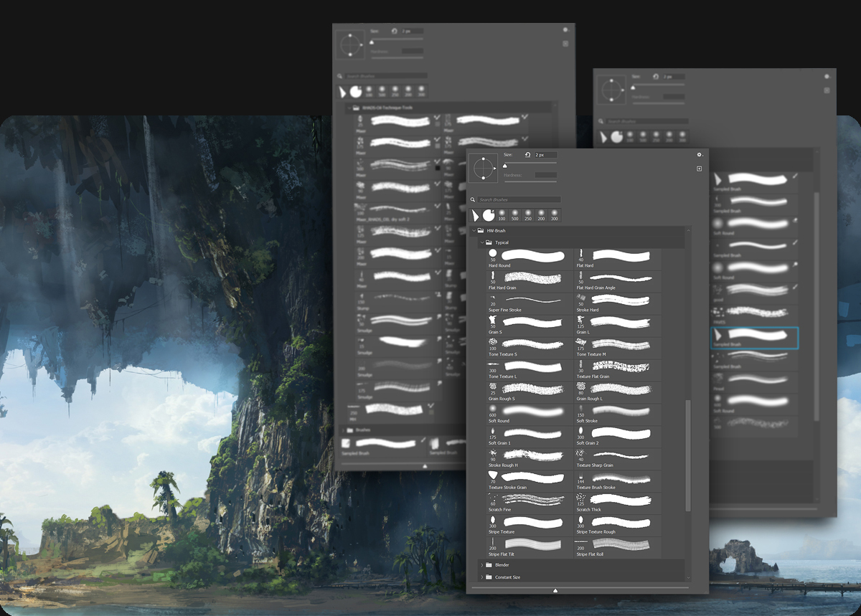Pick the Tone Texture L brush

530,370
